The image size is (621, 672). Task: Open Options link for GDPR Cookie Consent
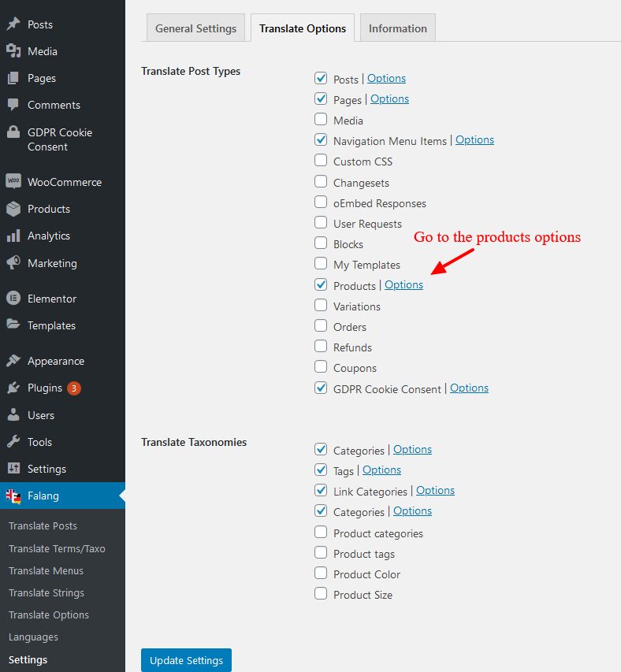(469, 388)
